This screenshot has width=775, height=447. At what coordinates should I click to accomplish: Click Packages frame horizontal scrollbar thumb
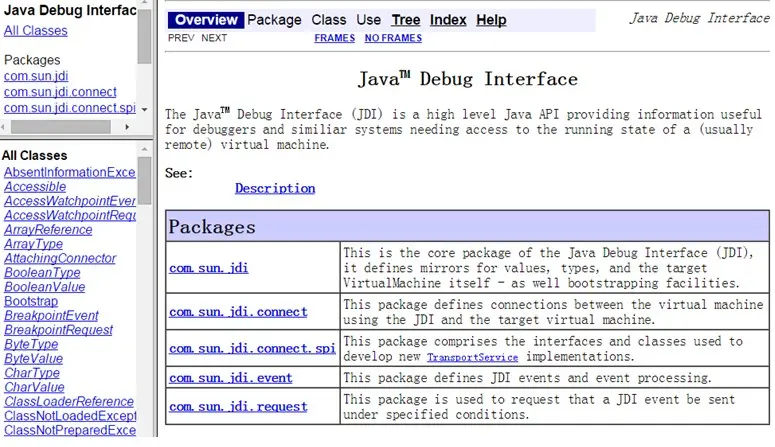pyautogui.click(x=61, y=127)
